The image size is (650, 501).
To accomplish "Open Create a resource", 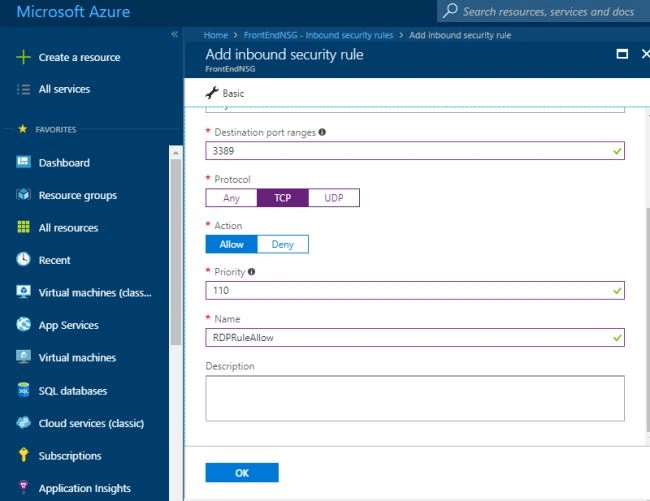I will [x=79, y=57].
